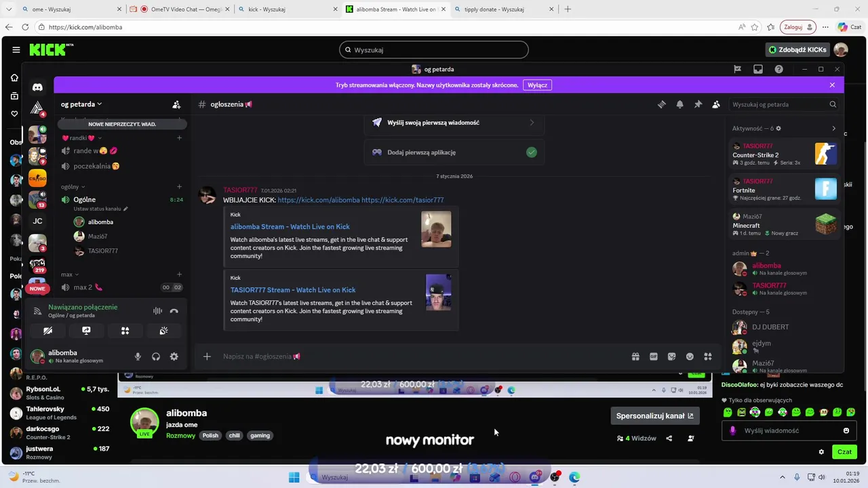Open Kick hamburger menu
Viewport: 868px width, 488px height.
pyautogui.click(x=16, y=49)
